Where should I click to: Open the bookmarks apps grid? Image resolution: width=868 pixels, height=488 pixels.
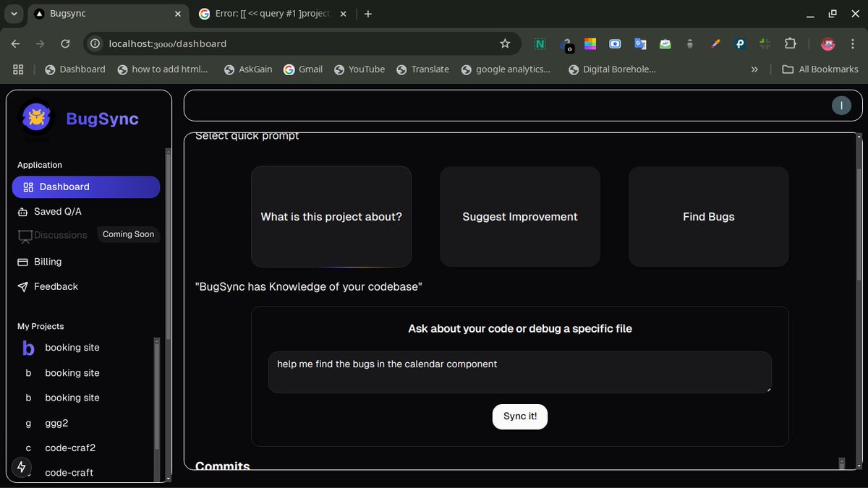18,69
